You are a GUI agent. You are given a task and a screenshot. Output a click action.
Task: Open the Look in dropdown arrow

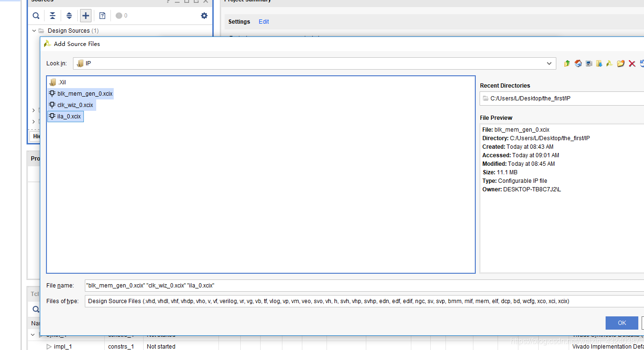coord(549,63)
